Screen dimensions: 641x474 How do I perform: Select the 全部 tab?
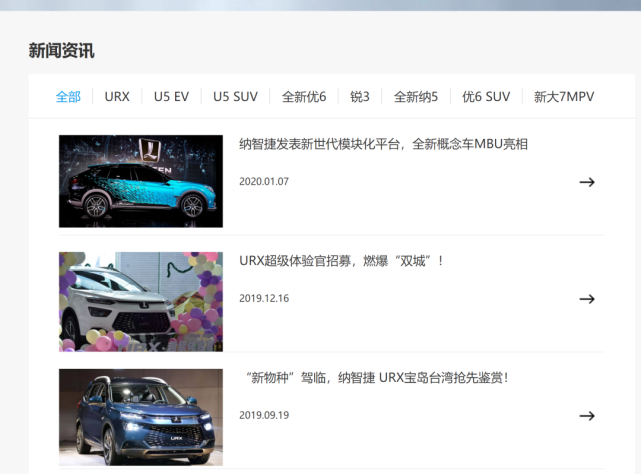tap(68, 97)
